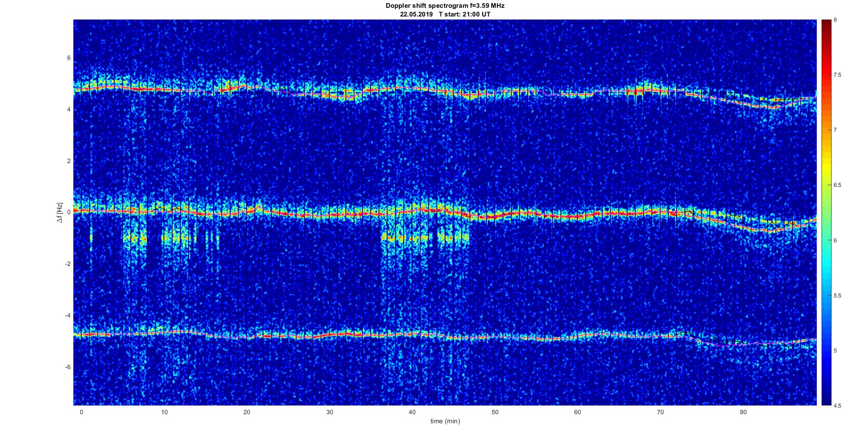Click the x-axis label "time (min)"
The image size is (868, 435).
pos(445,421)
